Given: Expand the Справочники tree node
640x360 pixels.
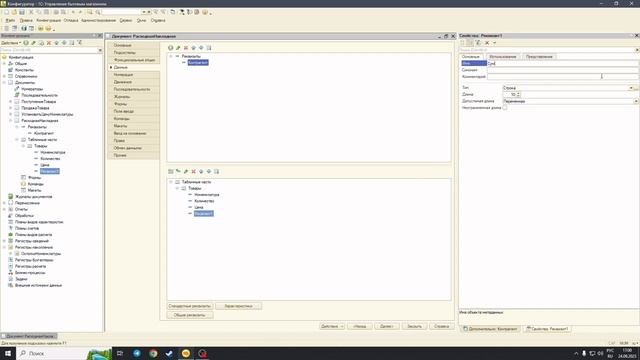Looking at the screenshot, I should (x=4, y=76).
